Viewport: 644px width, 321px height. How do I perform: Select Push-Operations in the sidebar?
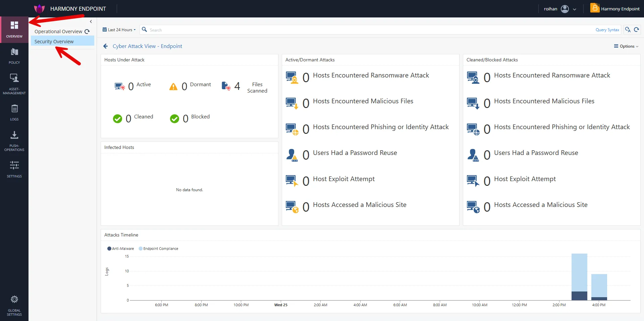coord(14,139)
